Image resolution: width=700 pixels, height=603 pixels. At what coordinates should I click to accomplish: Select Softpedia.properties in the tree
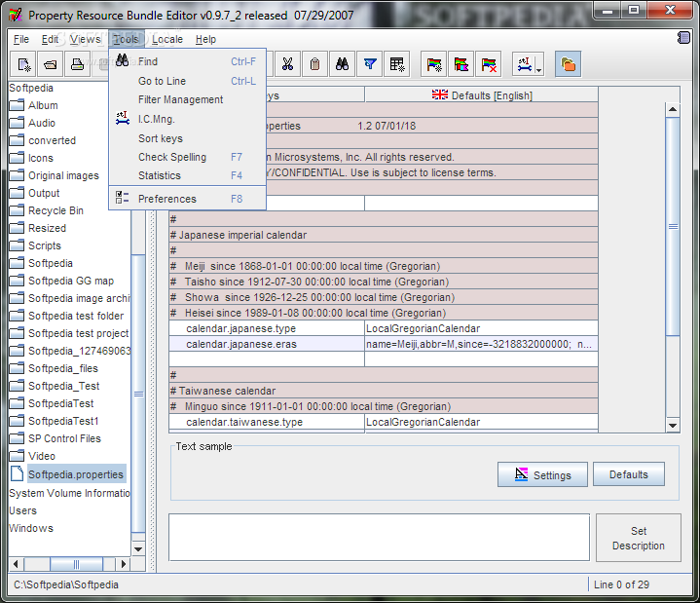(x=76, y=474)
